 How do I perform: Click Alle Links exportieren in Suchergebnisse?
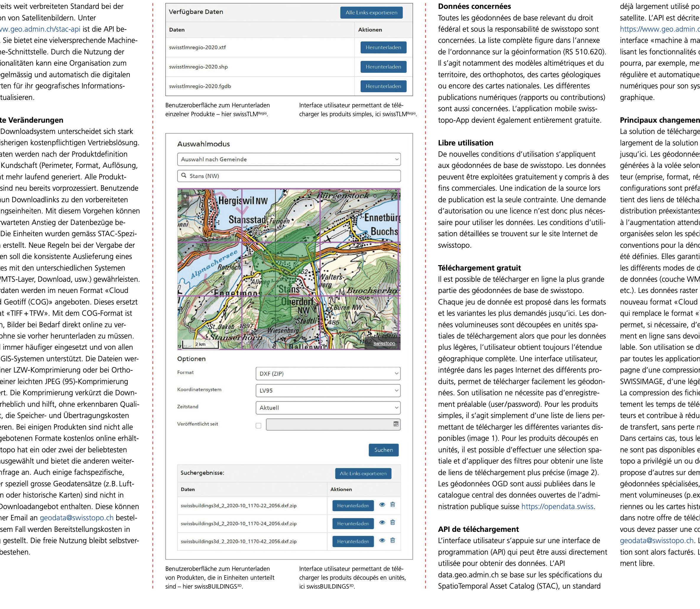(363, 473)
